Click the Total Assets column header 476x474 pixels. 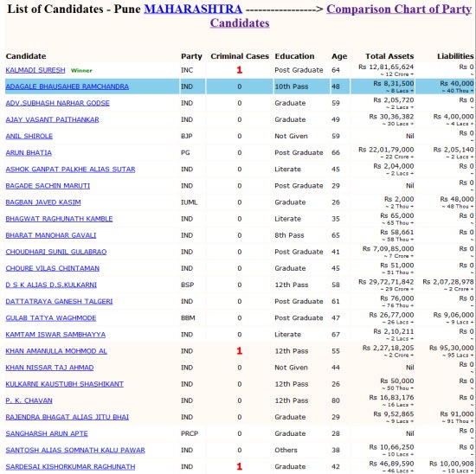coord(389,56)
